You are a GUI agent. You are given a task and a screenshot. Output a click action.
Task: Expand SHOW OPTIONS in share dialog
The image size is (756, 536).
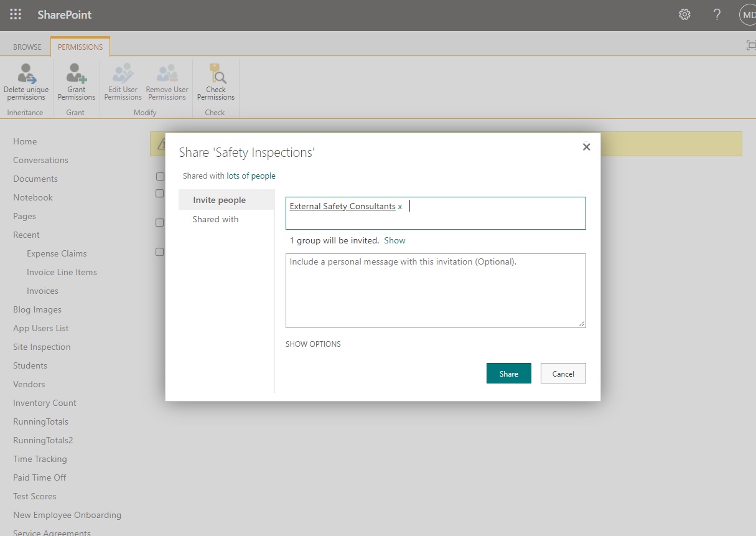click(313, 344)
